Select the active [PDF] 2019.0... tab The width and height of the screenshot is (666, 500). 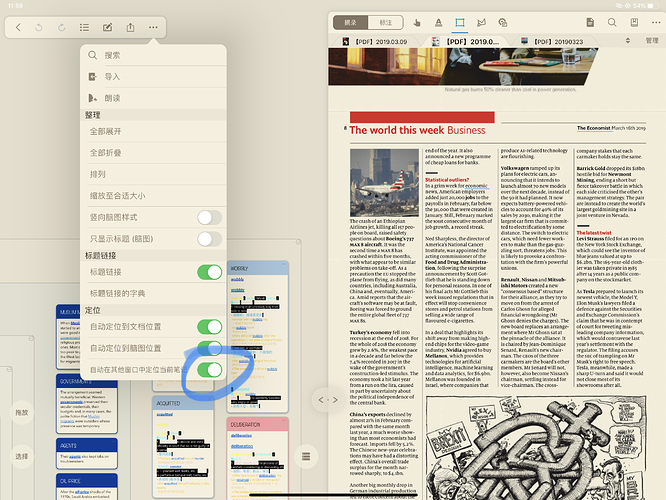click(x=466, y=41)
